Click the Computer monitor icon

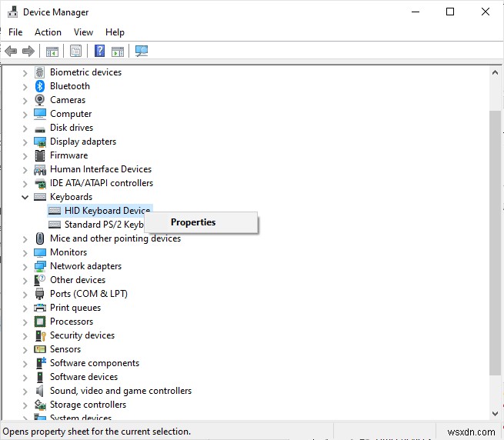click(x=40, y=114)
